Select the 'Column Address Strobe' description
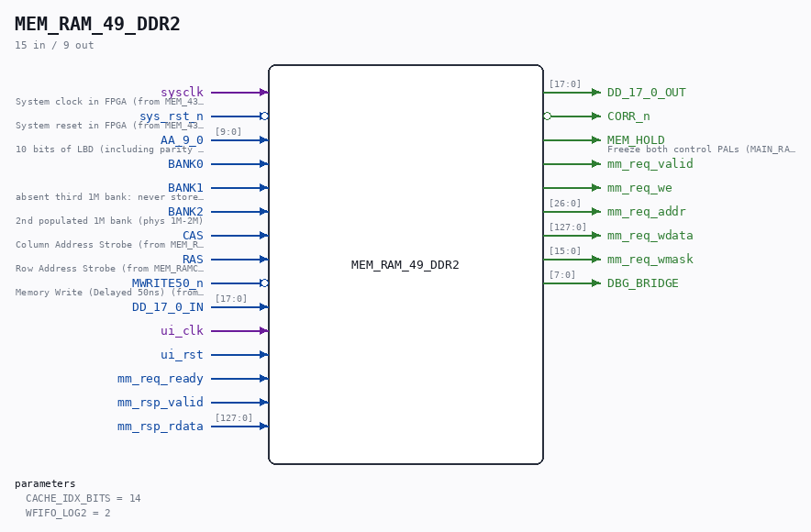The height and width of the screenshot is (532, 811). (109, 244)
